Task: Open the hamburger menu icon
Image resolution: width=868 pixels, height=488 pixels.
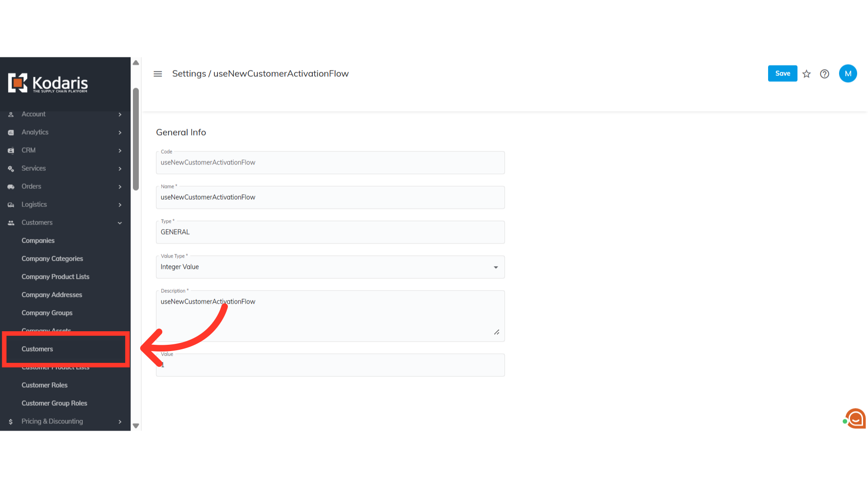Action: tap(158, 74)
